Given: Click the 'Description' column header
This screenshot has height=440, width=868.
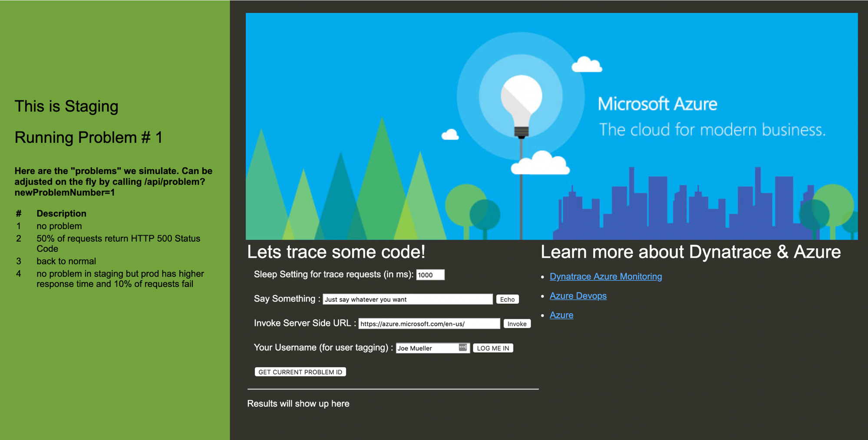Looking at the screenshot, I should coord(61,213).
